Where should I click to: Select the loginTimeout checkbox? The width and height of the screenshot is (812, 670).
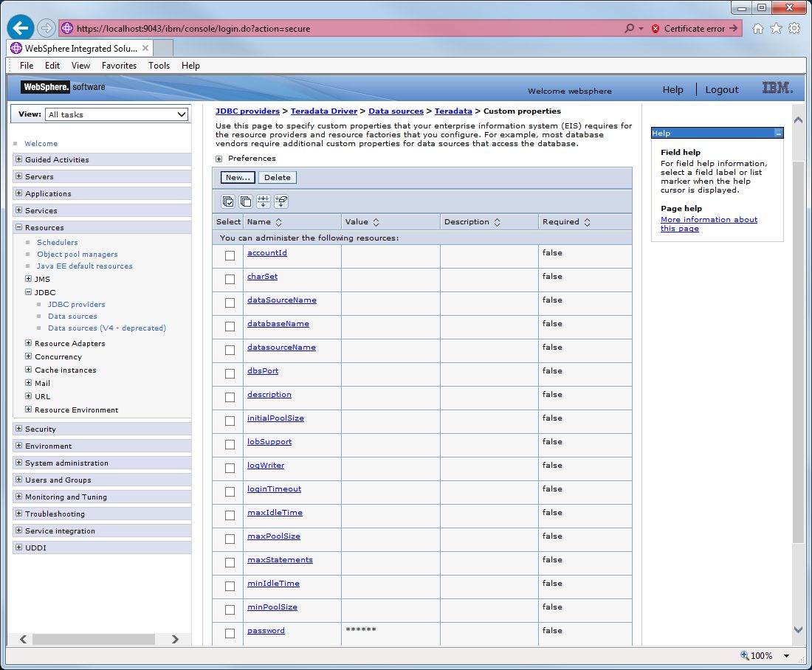pyautogui.click(x=230, y=492)
